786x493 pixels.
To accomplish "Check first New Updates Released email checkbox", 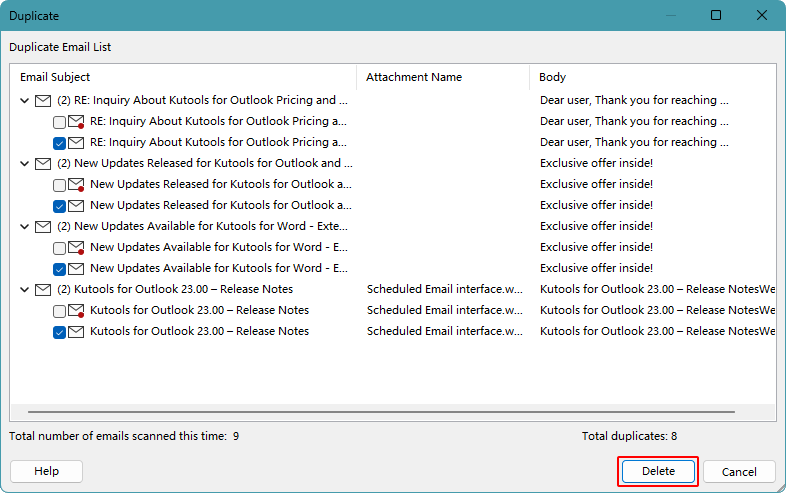I will tap(59, 185).
